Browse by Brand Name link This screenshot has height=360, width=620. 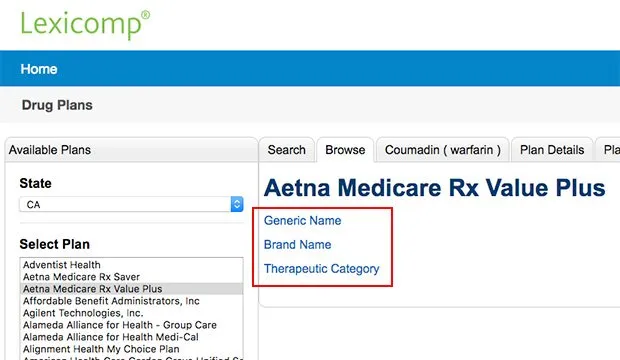click(297, 244)
